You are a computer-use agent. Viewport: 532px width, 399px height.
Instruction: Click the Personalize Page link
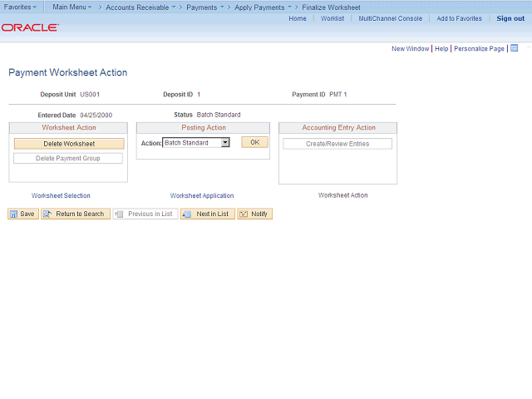[479, 48]
